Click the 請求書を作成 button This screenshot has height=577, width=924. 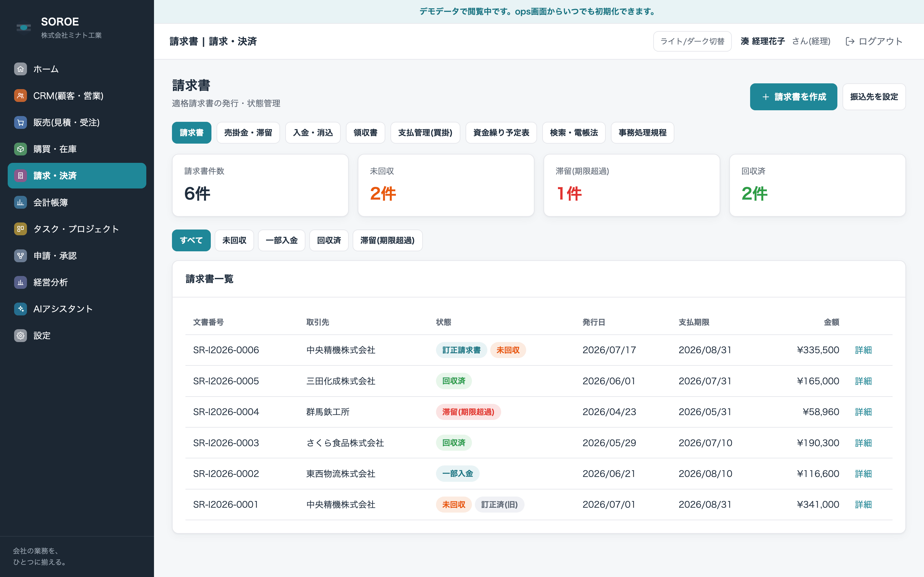793,97
